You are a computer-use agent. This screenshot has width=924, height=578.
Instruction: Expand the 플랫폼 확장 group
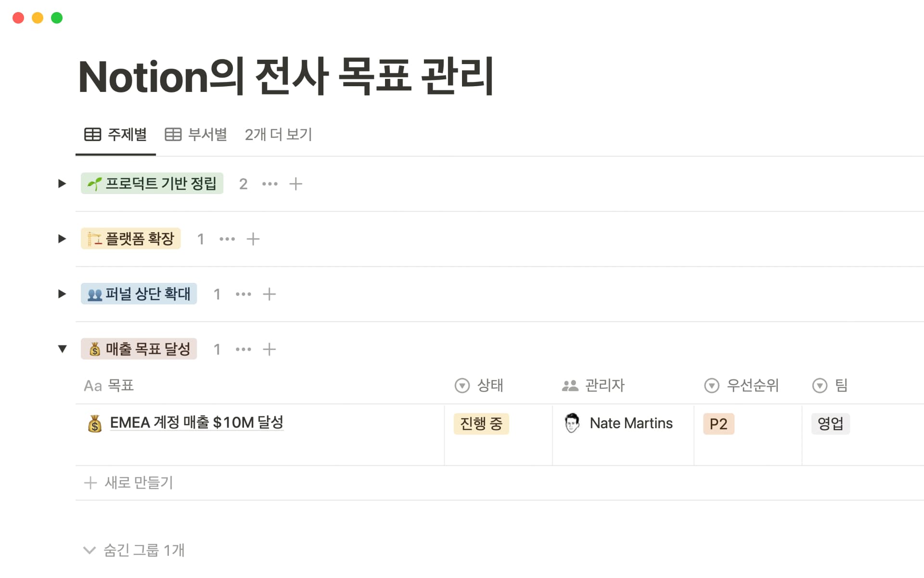tap(62, 239)
